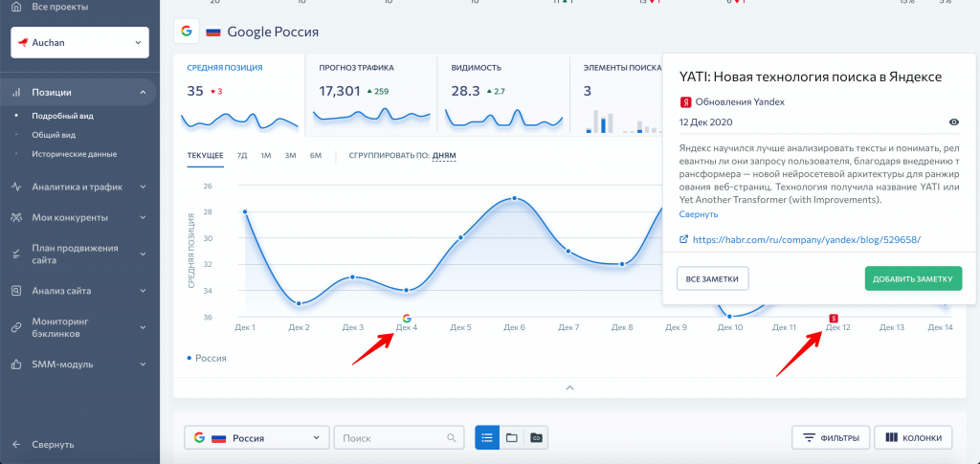Click the filter lines icon in ФИЛЬТРЫ button
The image size is (980, 464).
[810, 438]
